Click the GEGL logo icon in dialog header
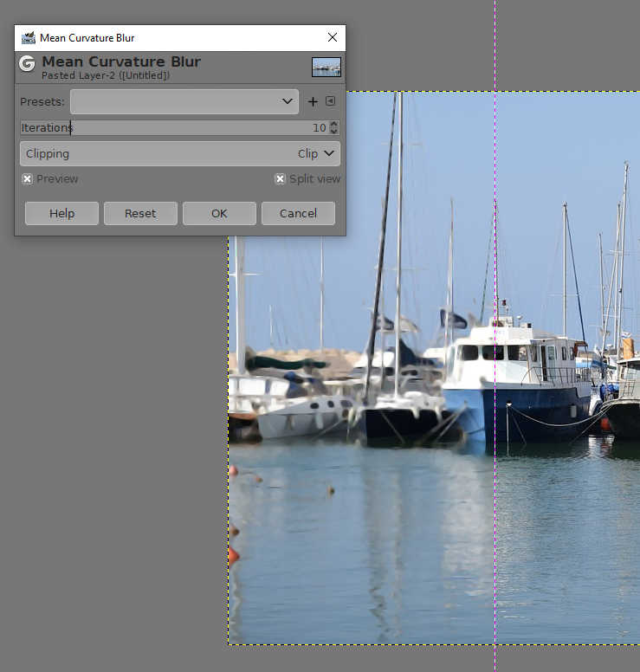Screen dimensions: 640x672 28,63
